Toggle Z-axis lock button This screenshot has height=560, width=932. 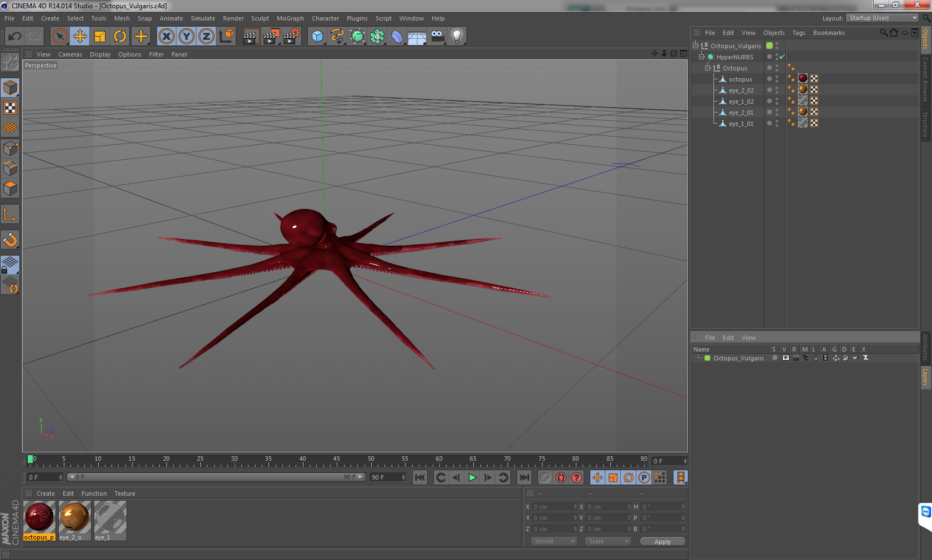click(206, 37)
